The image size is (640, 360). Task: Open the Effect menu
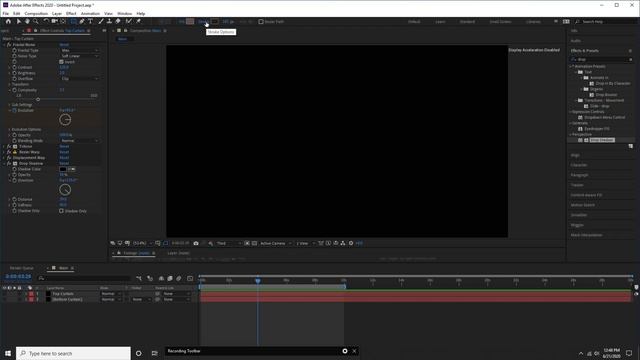(x=71, y=13)
